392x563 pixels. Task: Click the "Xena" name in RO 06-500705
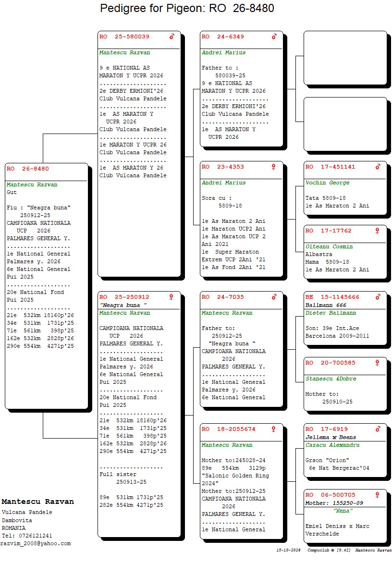coord(343,511)
